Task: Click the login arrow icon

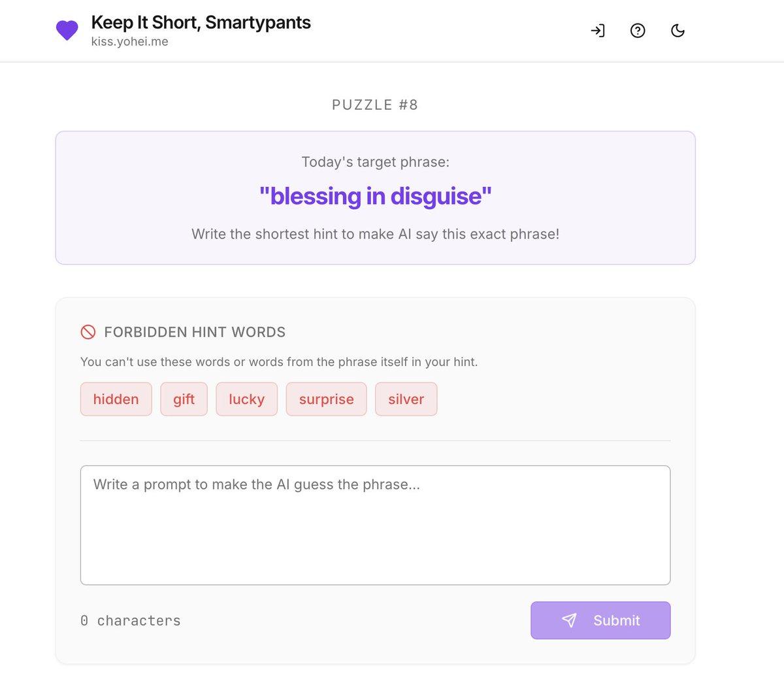Action: coord(597,31)
